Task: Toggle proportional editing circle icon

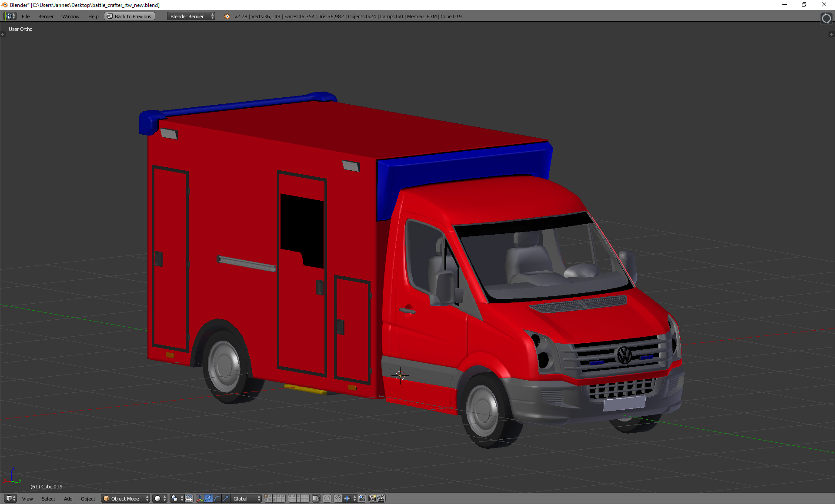Action: (x=327, y=498)
